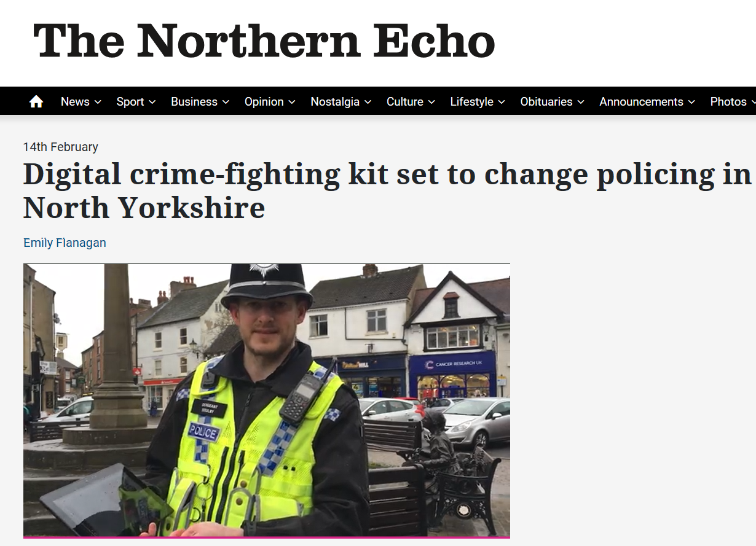Expand the Business menu chevron
Viewport: 756px width, 546px height.
coord(226,103)
